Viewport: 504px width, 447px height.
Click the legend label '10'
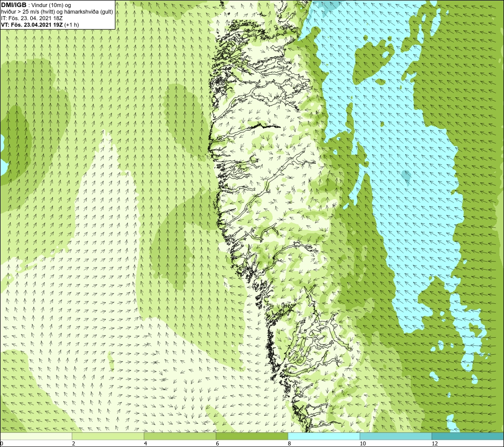coord(362,443)
